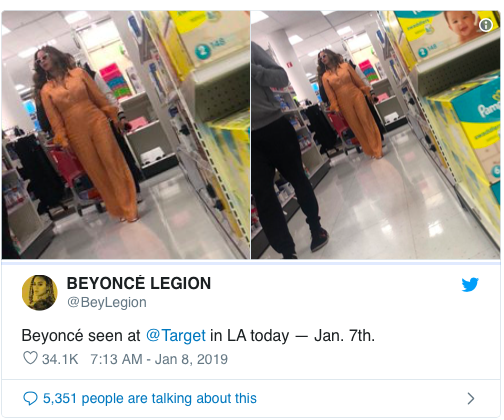Click the BEYONCÉ LEGION display name

(139, 283)
